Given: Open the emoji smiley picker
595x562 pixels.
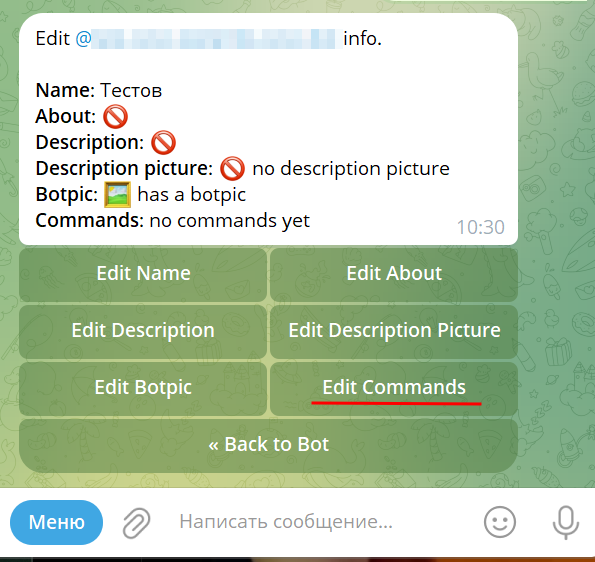Looking at the screenshot, I should [499, 522].
